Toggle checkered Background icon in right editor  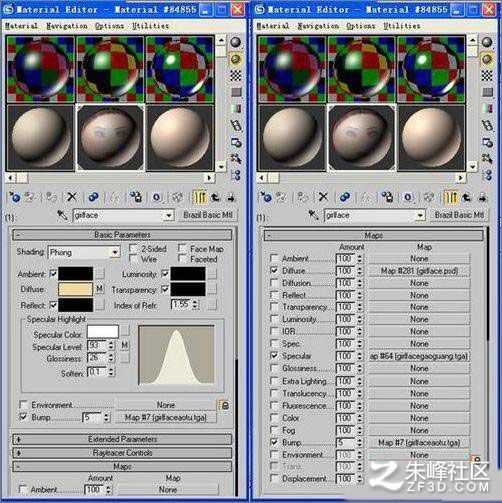pos(487,76)
